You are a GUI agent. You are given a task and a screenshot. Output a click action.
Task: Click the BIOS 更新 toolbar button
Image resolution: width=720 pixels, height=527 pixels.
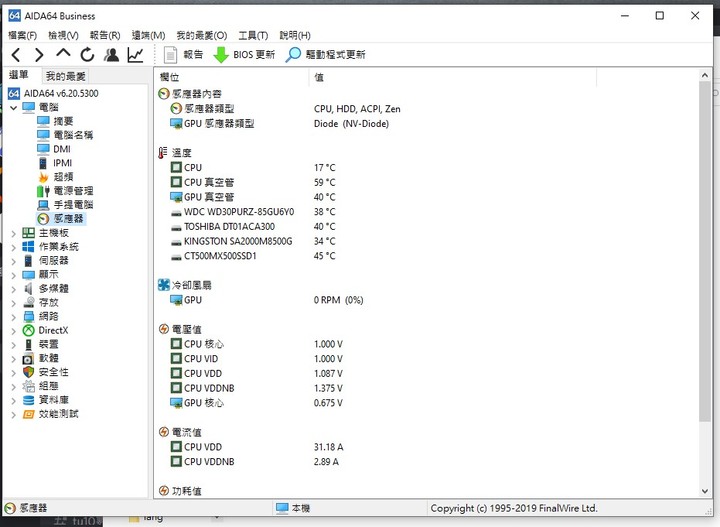point(244,55)
